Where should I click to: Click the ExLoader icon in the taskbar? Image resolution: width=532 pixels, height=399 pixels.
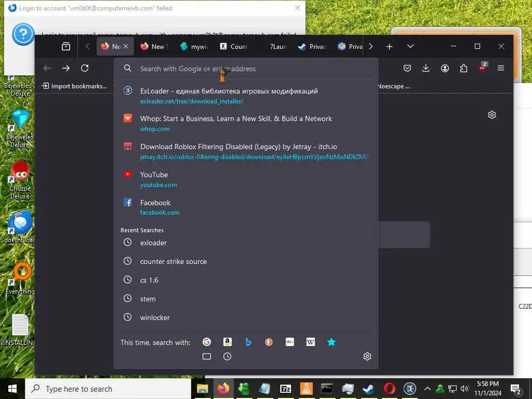click(410, 389)
